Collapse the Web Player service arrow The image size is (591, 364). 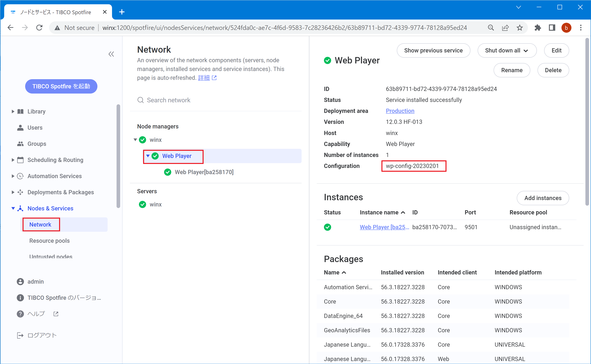pos(148,156)
